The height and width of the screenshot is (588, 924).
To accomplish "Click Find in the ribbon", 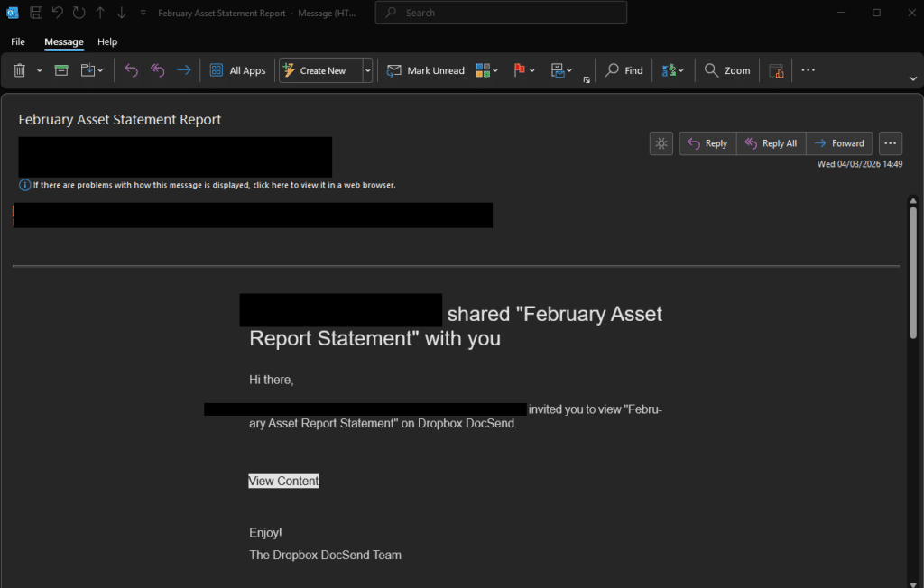I will (x=624, y=70).
